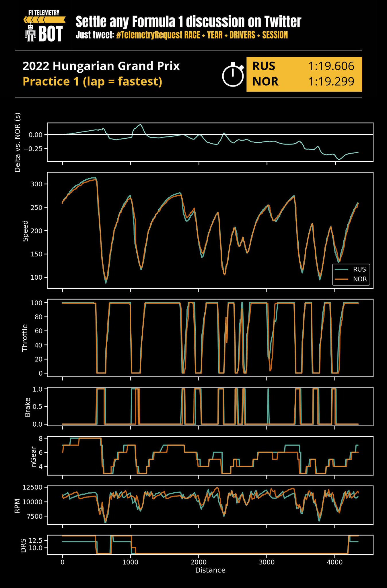Select the RUS teal line in legend
The image size is (387, 588).
342,269
